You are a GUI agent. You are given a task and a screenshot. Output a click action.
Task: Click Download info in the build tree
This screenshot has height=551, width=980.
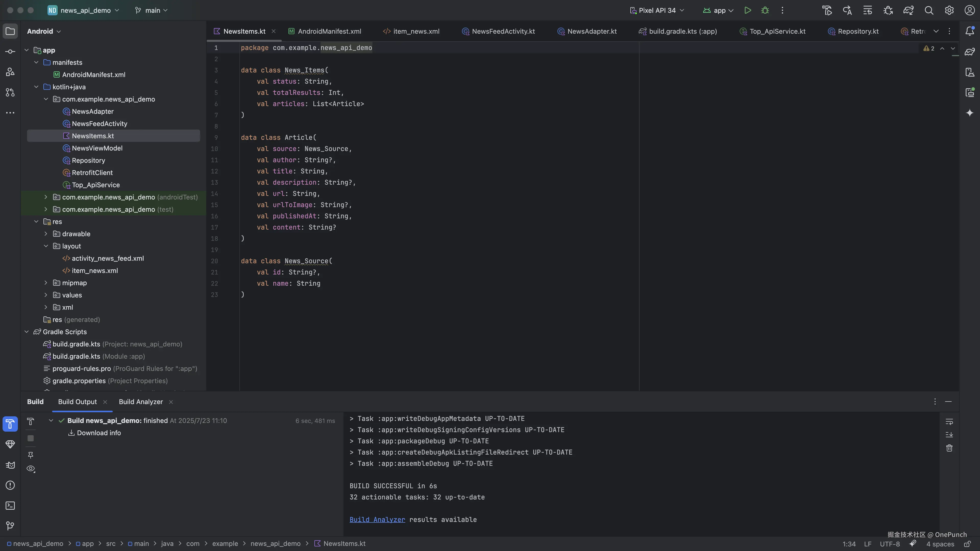(99, 433)
